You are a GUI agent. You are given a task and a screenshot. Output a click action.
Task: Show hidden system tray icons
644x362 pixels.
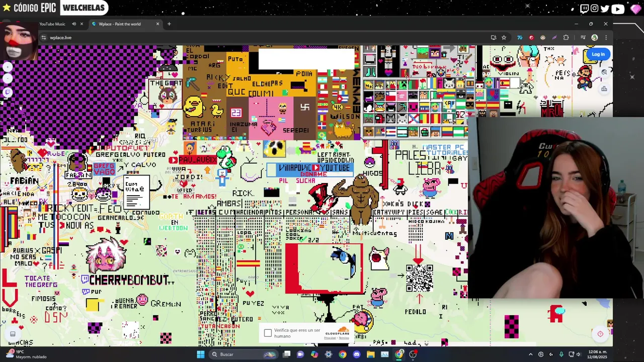point(530,354)
